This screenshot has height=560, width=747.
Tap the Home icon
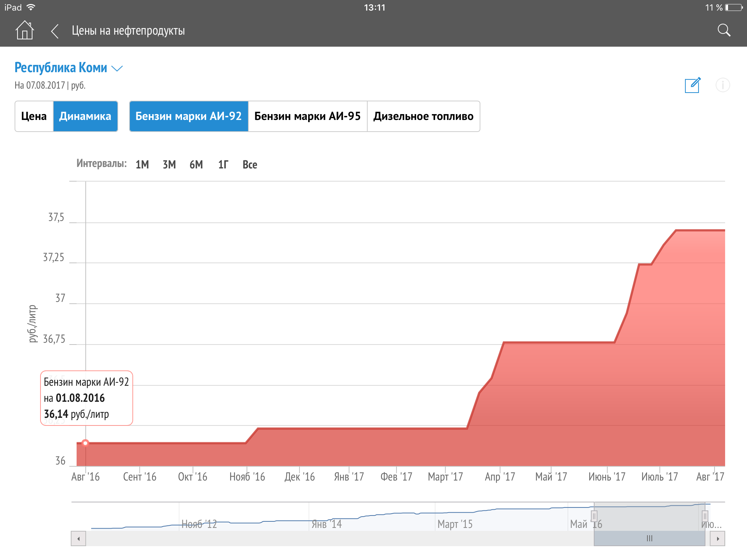coord(24,30)
